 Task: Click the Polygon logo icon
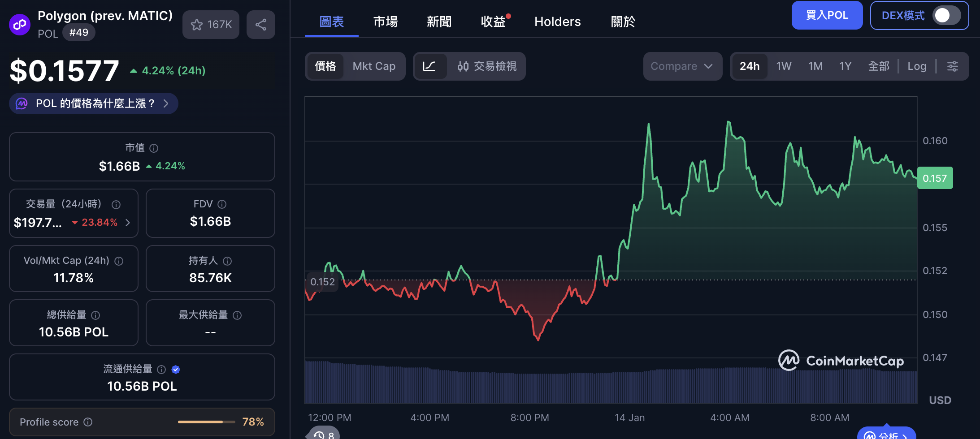click(x=19, y=24)
